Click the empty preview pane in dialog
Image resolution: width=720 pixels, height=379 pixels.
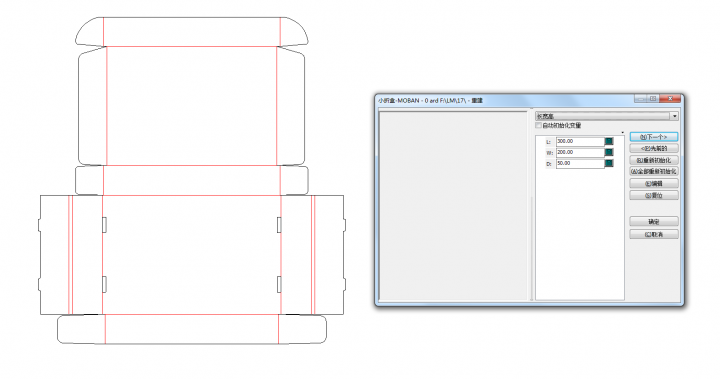coord(454,206)
